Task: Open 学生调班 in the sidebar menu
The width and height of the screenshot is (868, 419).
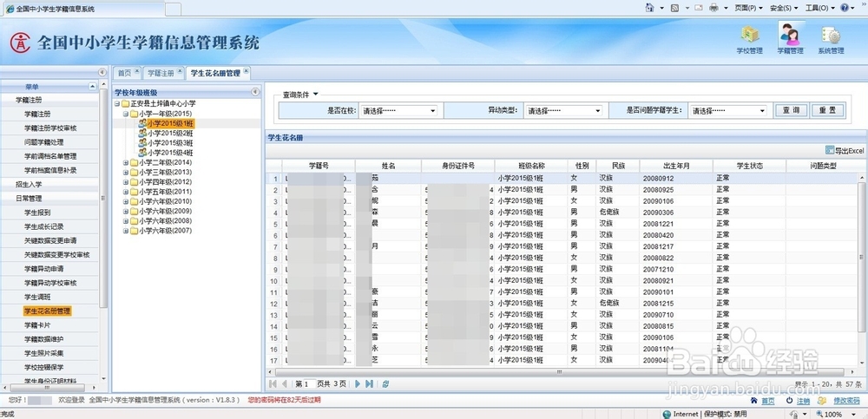Action: click(37, 297)
